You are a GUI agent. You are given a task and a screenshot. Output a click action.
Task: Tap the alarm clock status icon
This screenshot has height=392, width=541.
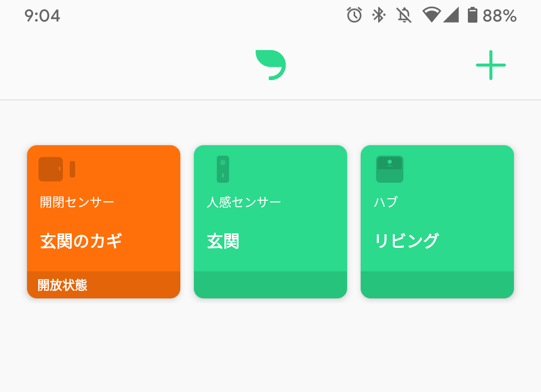tap(354, 15)
